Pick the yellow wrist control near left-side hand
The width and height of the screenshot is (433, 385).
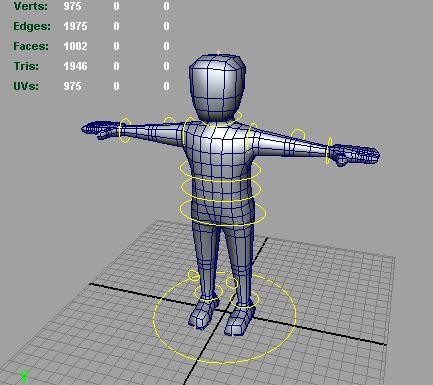[x=125, y=130]
